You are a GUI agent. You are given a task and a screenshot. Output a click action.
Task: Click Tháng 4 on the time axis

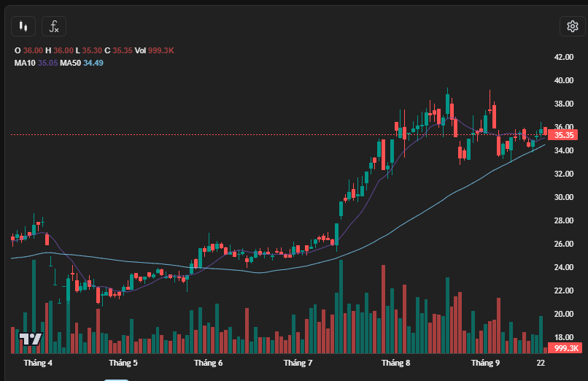38,363
